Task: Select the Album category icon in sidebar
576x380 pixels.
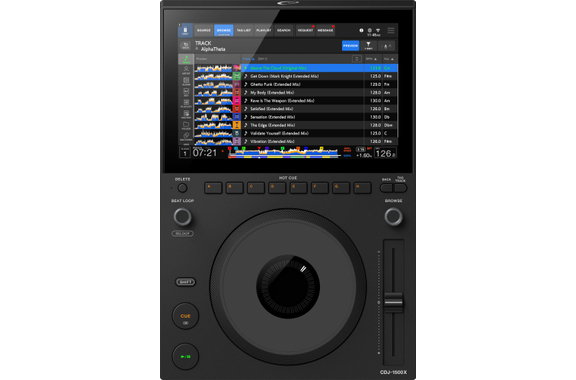Action: point(186,82)
